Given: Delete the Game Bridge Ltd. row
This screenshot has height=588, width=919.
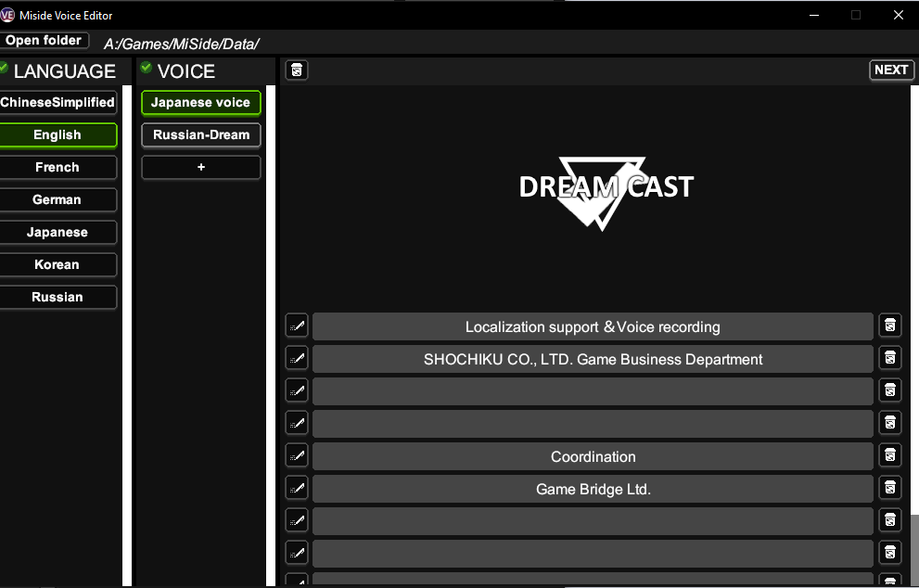Looking at the screenshot, I should point(889,488).
